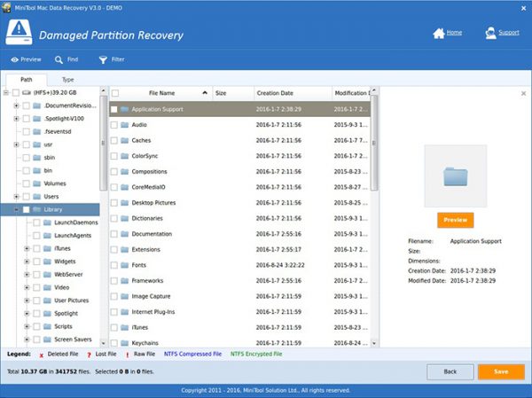Check the Extensions folder checkbox
This screenshot has width=532, height=398.
[114, 250]
